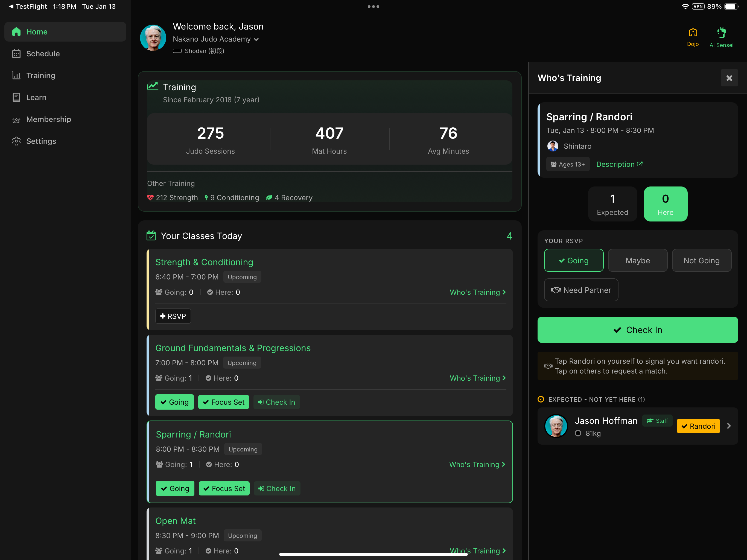
Task: Click the Schedule calendar icon
Action: click(x=16, y=54)
